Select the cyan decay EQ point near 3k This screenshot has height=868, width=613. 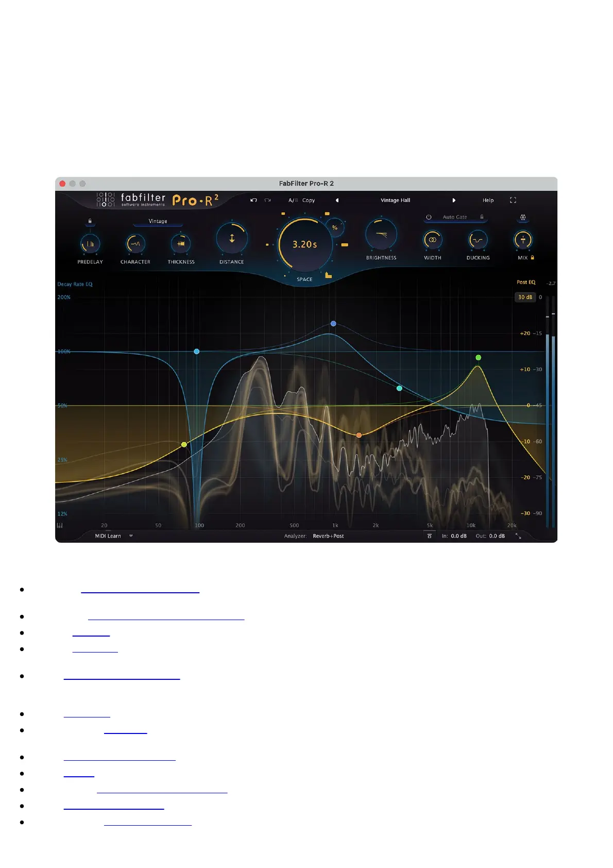[399, 388]
